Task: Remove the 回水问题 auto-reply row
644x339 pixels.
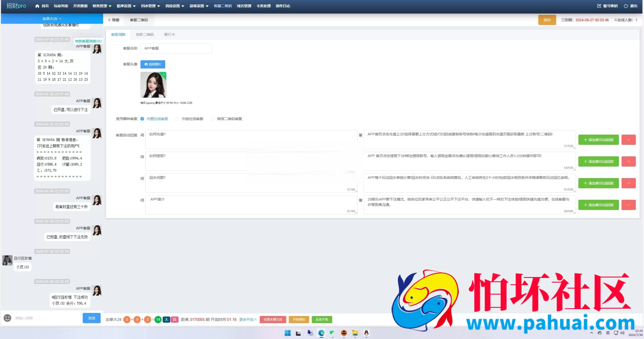Action: (x=628, y=183)
